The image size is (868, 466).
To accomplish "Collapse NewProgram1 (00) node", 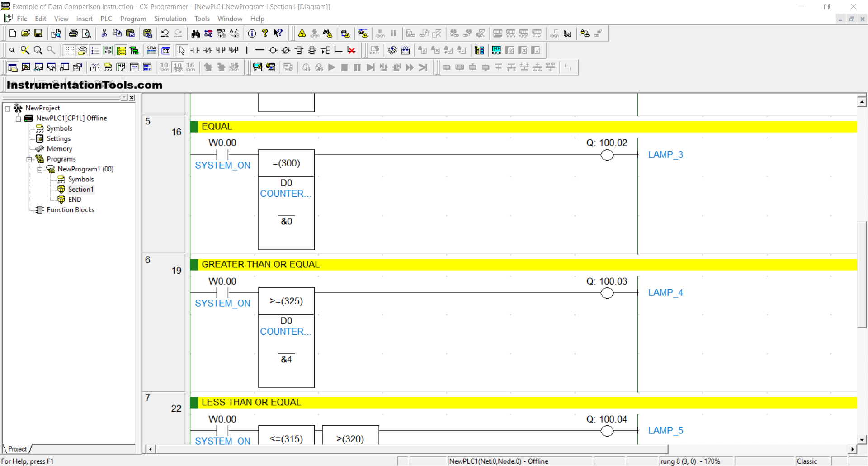I will (40, 170).
